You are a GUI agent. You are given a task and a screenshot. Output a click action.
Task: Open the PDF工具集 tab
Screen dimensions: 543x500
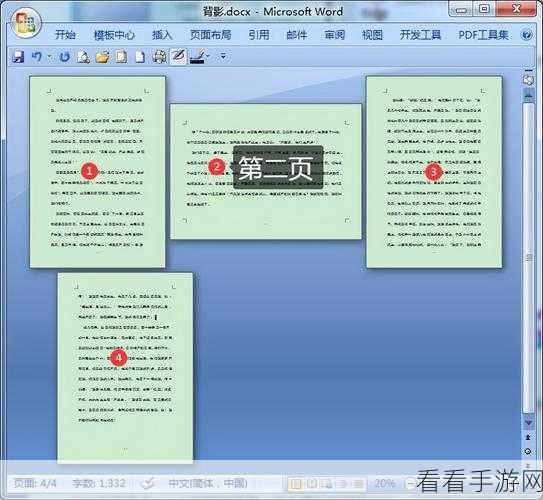tap(483, 35)
